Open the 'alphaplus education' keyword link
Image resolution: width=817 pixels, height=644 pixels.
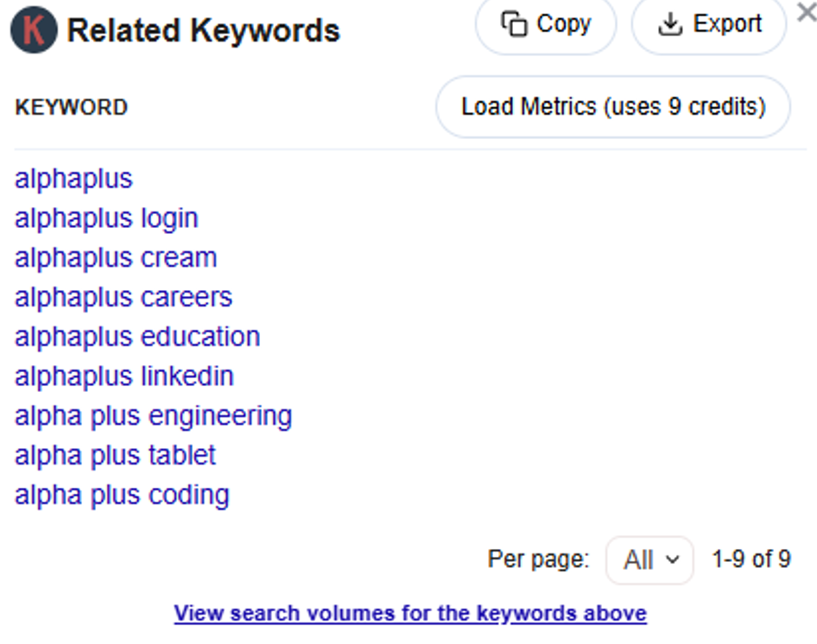point(137,337)
